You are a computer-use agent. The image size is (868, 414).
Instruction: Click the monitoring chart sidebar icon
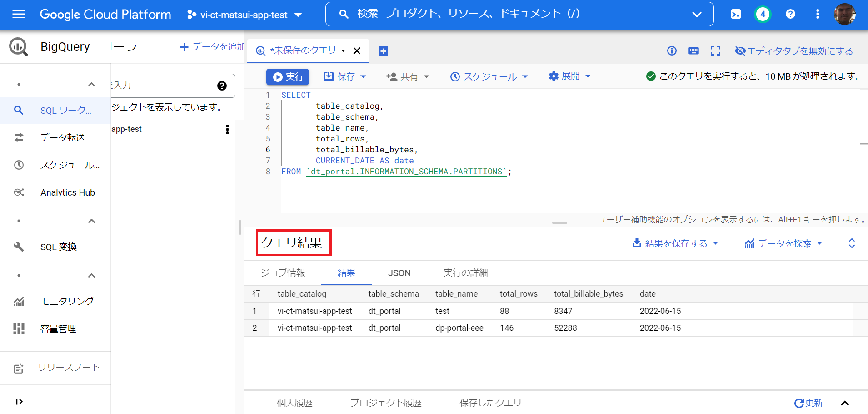[x=19, y=301]
